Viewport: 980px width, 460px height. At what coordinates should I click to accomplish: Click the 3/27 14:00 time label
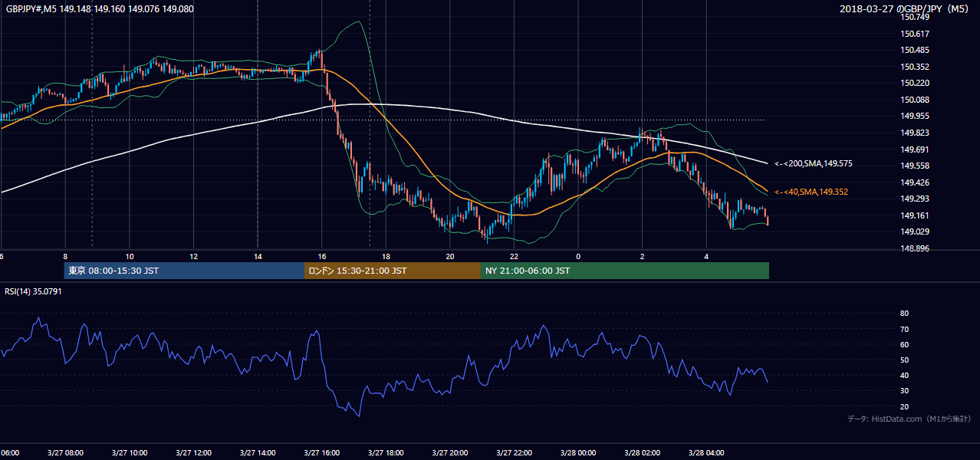(258, 453)
